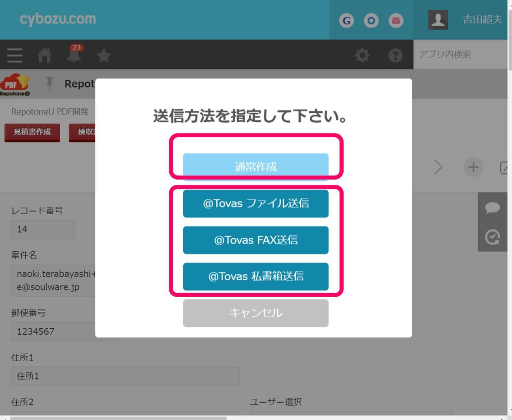Select @Tovas FAX送信 option
This screenshot has width=512, height=420.
click(256, 240)
